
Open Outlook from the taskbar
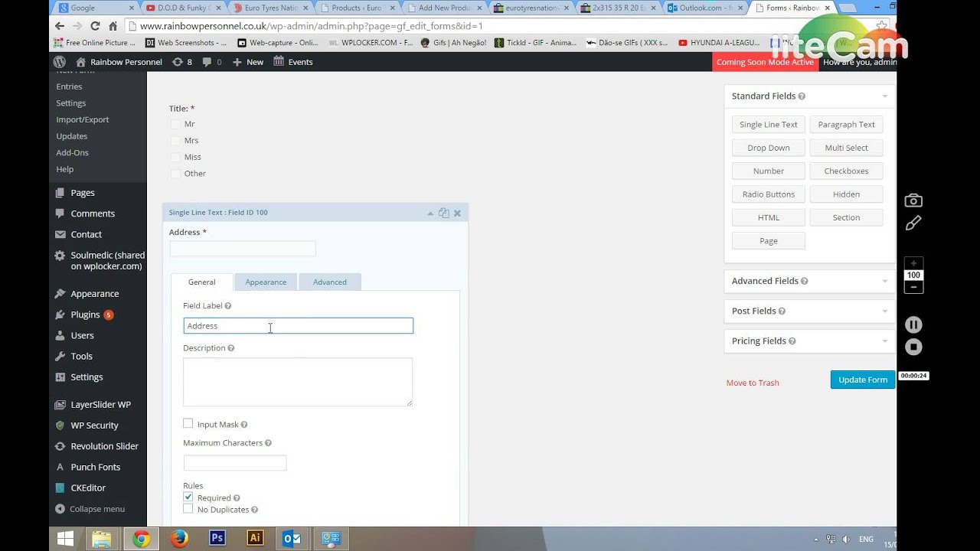click(x=292, y=539)
